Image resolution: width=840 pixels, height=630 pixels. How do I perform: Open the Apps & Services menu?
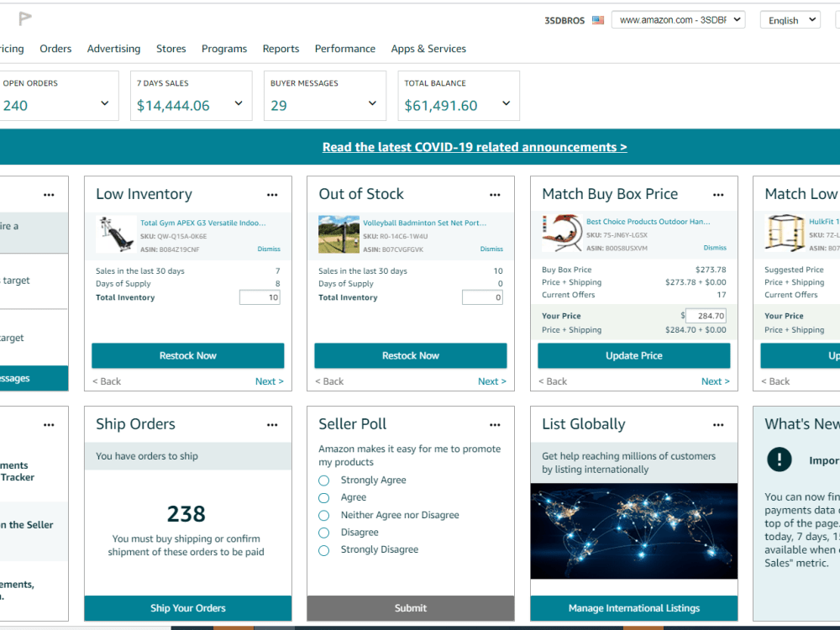click(428, 49)
